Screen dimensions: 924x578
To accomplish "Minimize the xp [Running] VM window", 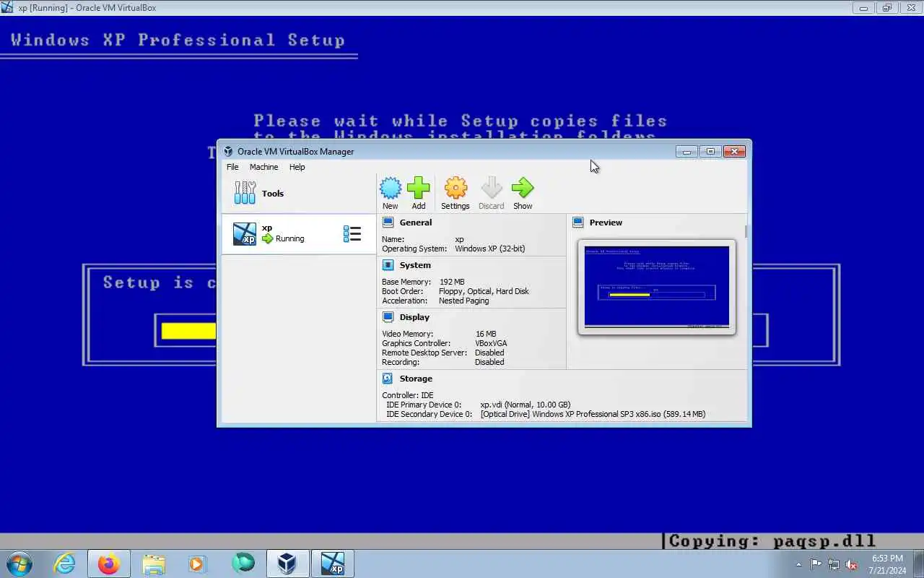I will click(x=863, y=8).
